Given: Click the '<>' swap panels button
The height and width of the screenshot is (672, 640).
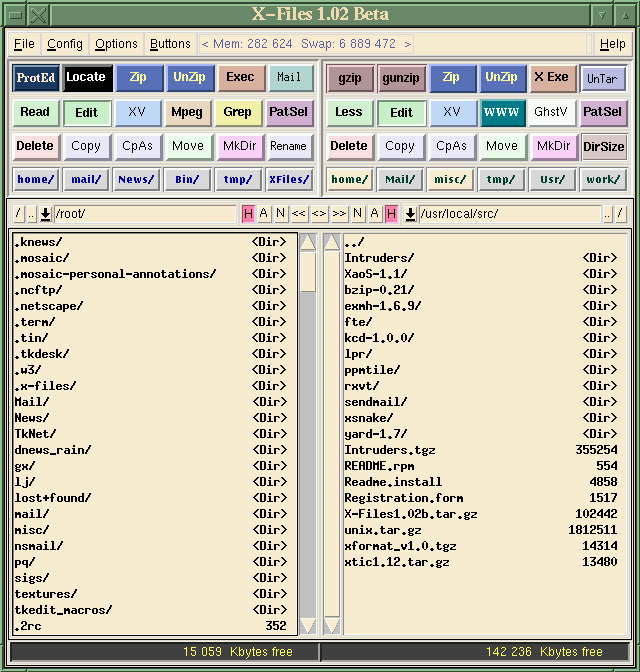Looking at the screenshot, I should click(x=319, y=214).
